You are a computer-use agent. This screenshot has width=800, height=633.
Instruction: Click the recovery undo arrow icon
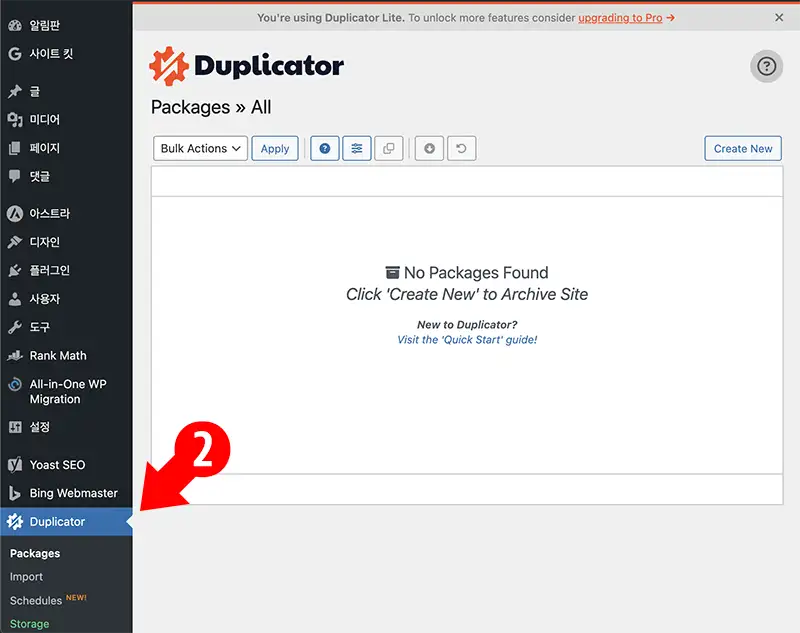462,148
